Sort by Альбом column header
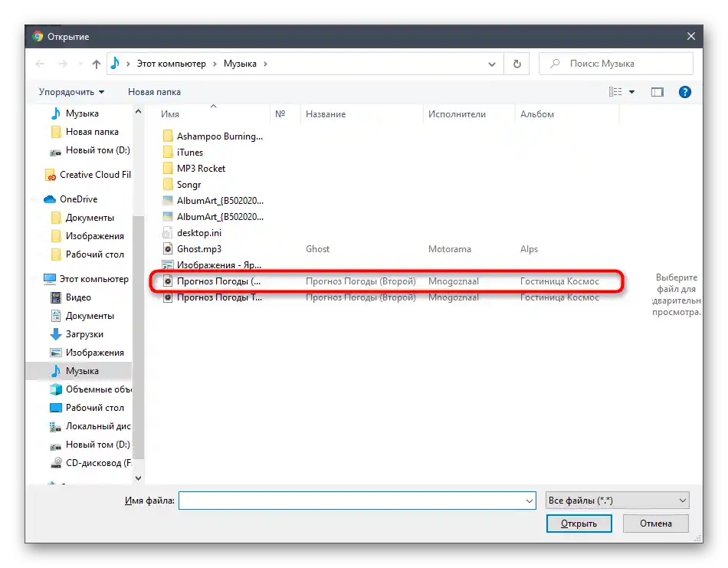Screen dimensions: 728x568 coord(536,113)
